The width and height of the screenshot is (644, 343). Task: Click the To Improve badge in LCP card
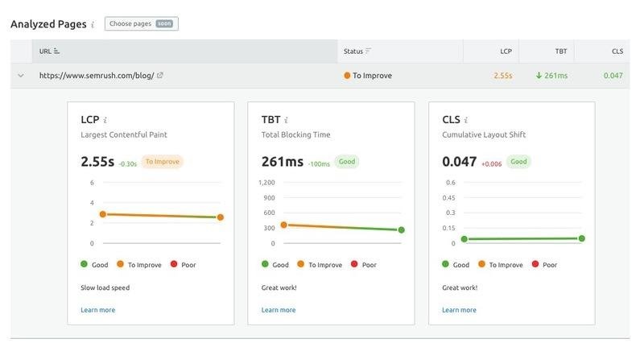click(x=163, y=162)
